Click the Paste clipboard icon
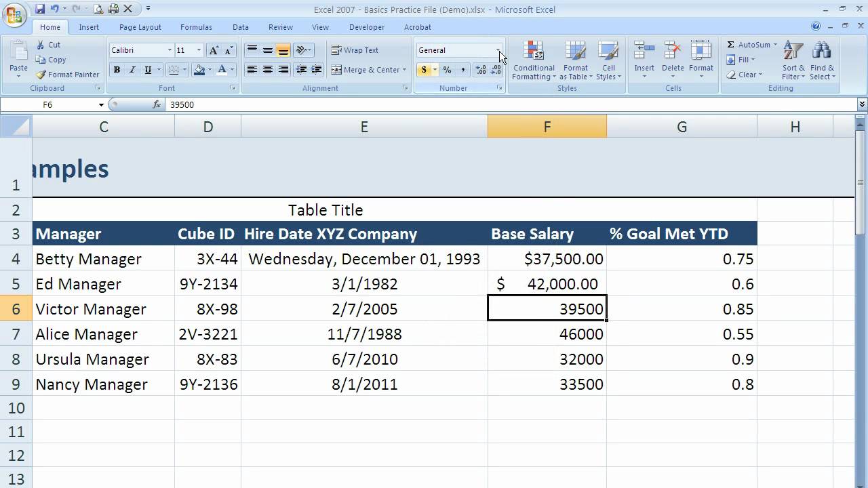 [18, 54]
